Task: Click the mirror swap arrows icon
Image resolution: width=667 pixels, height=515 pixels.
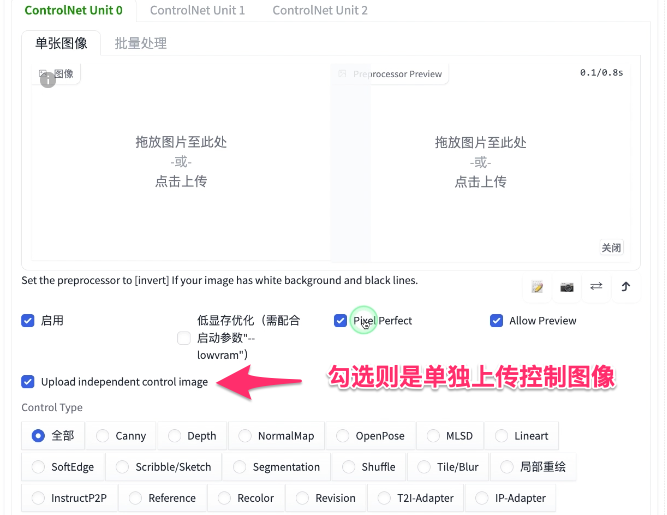Action: click(x=596, y=287)
